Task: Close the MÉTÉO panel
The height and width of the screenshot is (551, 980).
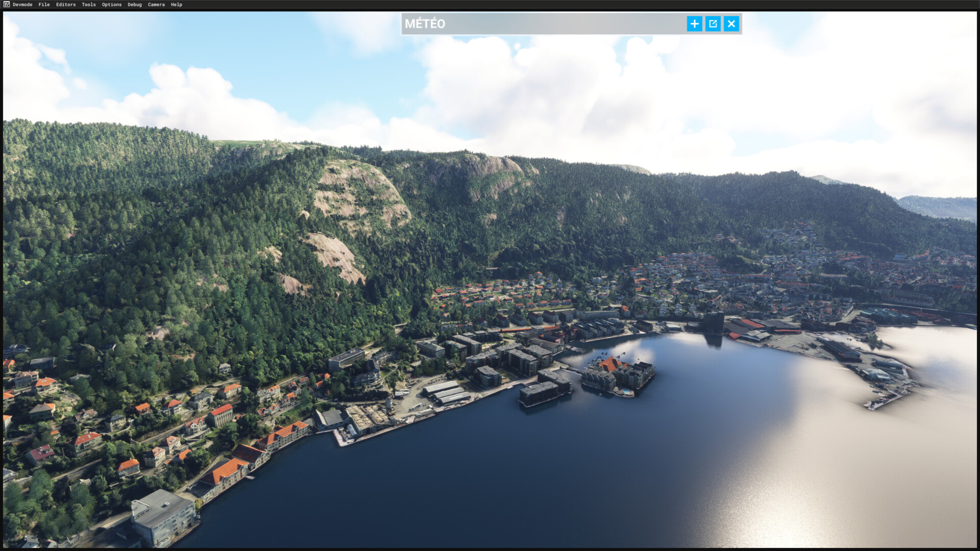Action: click(x=731, y=24)
